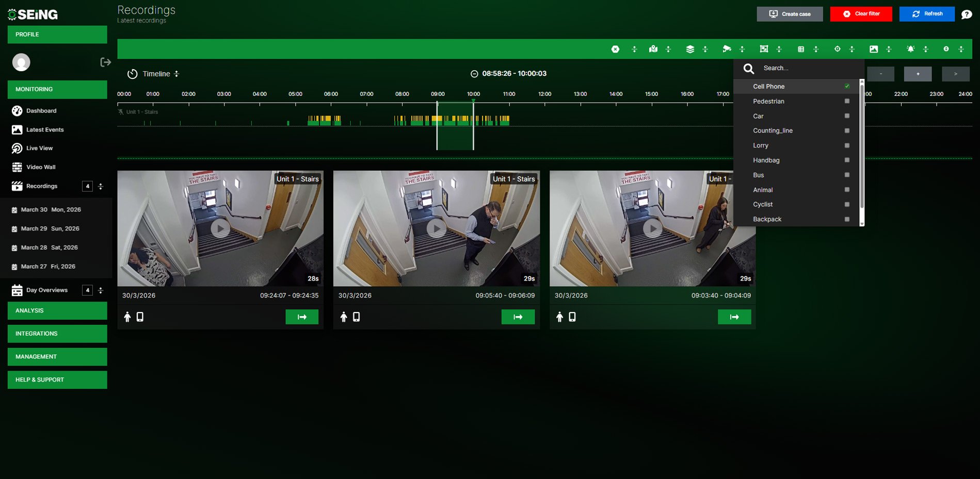The image size is (980, 479).
Task: Click the target crosshair icon in the toolbar
Action: pos(837,49)
